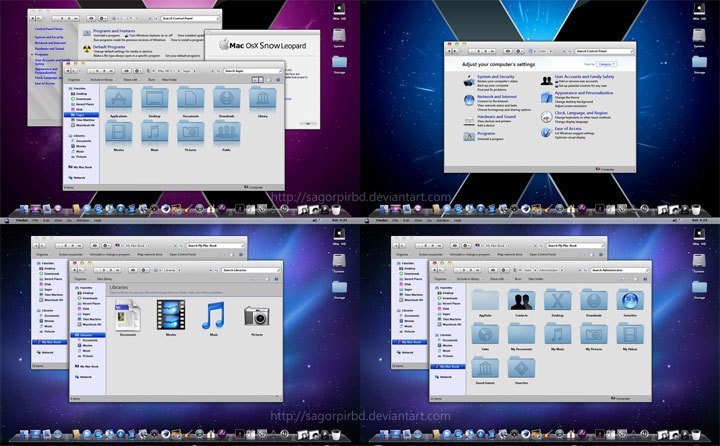
Task: Open Contacts folder in Administrator window
Action: tap(521, 300)
